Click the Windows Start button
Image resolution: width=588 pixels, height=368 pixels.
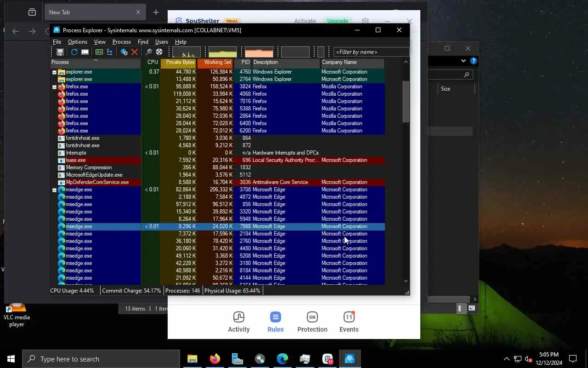11,359
